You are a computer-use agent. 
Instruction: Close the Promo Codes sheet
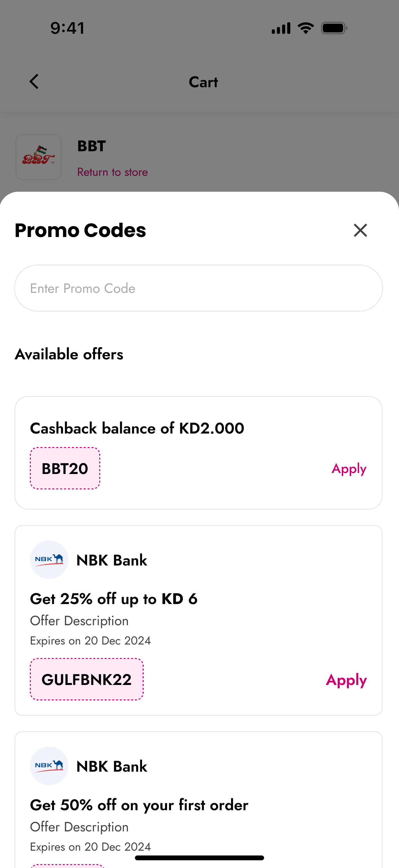pos(360,231)
